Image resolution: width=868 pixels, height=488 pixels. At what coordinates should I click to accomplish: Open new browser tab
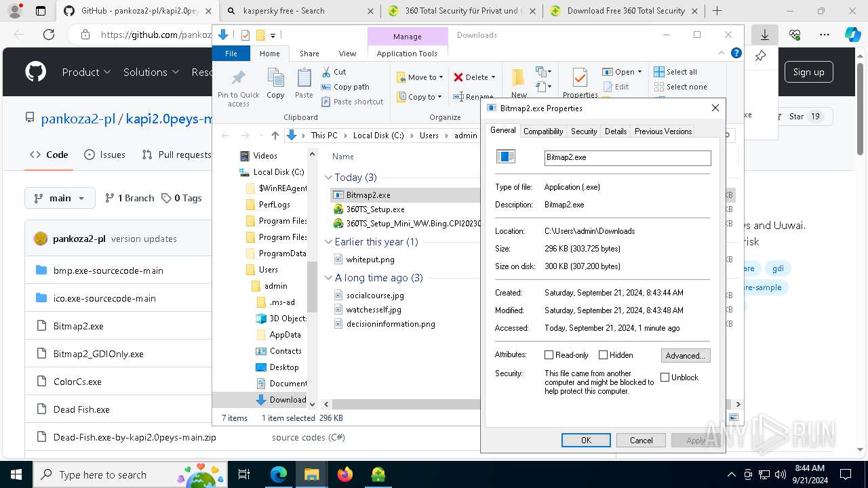click(717, 11)
